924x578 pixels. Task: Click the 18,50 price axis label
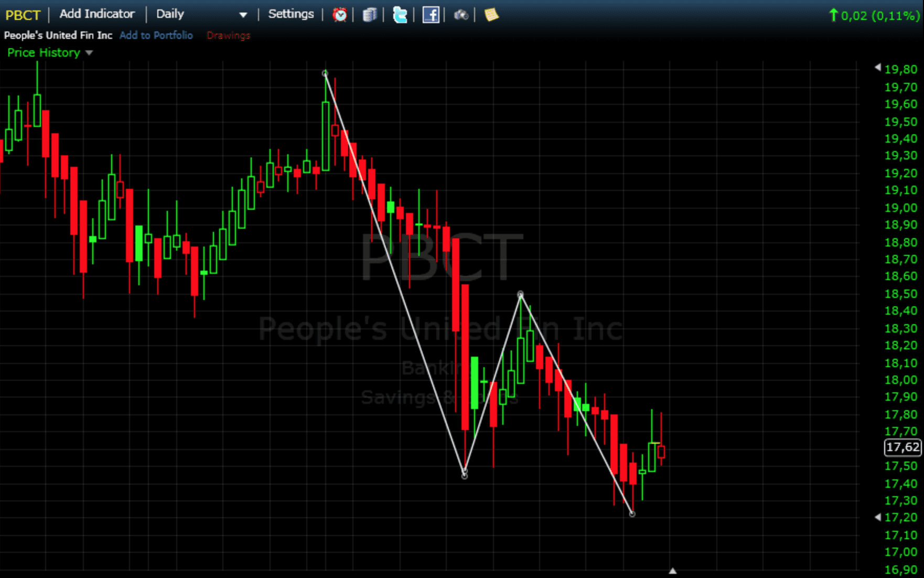tap(901, 294)
